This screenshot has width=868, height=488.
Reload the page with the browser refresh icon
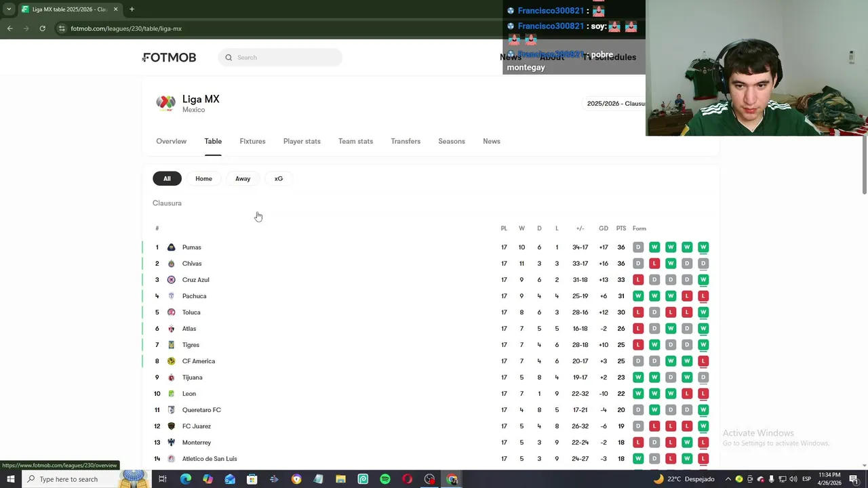[x=42, y=28]
